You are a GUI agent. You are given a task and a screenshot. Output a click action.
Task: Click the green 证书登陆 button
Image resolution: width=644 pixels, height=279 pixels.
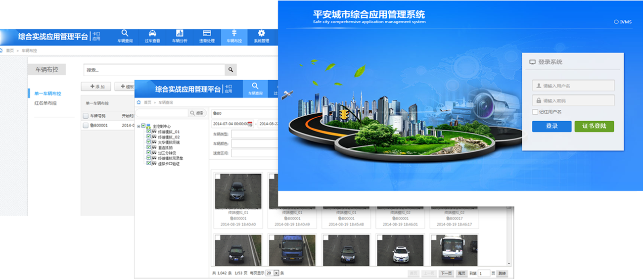(x=594, y=126)
